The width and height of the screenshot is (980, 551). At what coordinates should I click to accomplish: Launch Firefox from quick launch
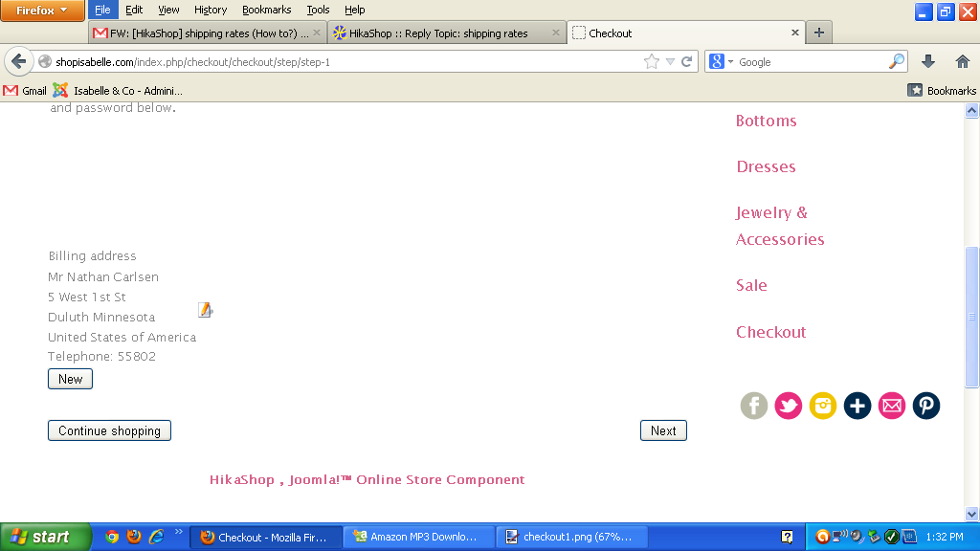(x=134, y=537)
